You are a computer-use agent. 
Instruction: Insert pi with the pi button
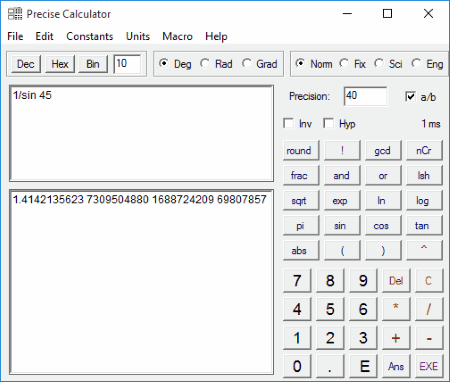[301, 225]
